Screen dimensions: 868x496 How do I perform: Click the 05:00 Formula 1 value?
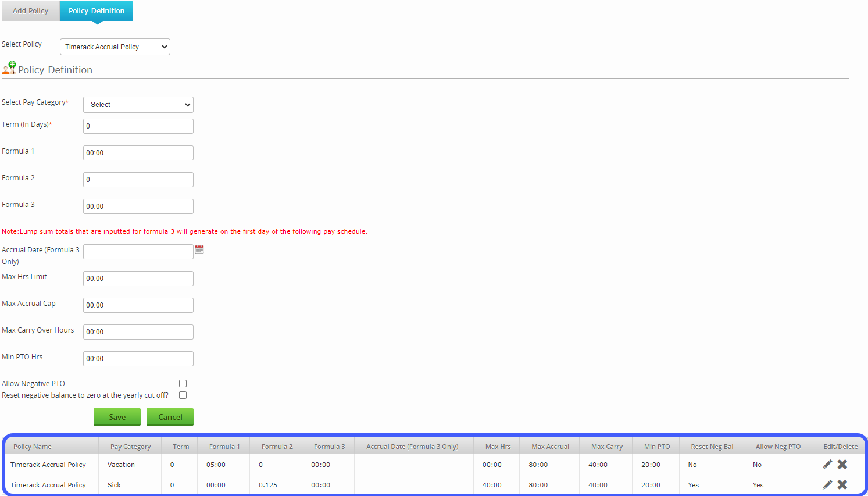tap(216, 465)
